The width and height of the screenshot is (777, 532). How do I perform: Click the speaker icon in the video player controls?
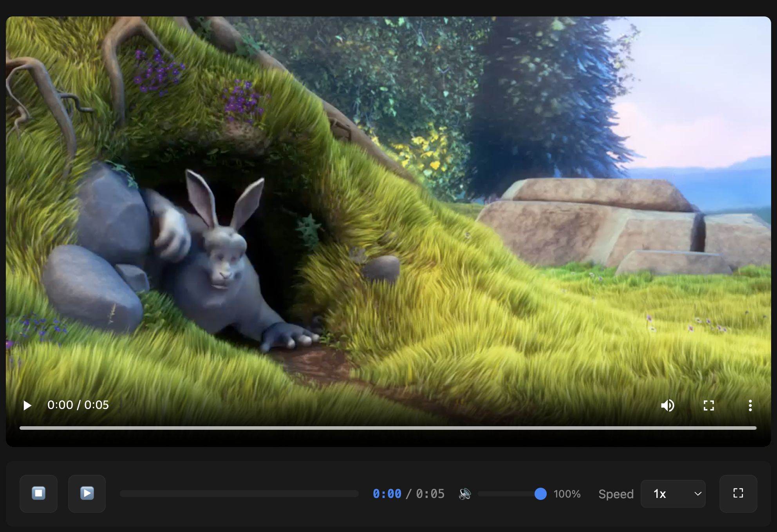click(668, 405)
